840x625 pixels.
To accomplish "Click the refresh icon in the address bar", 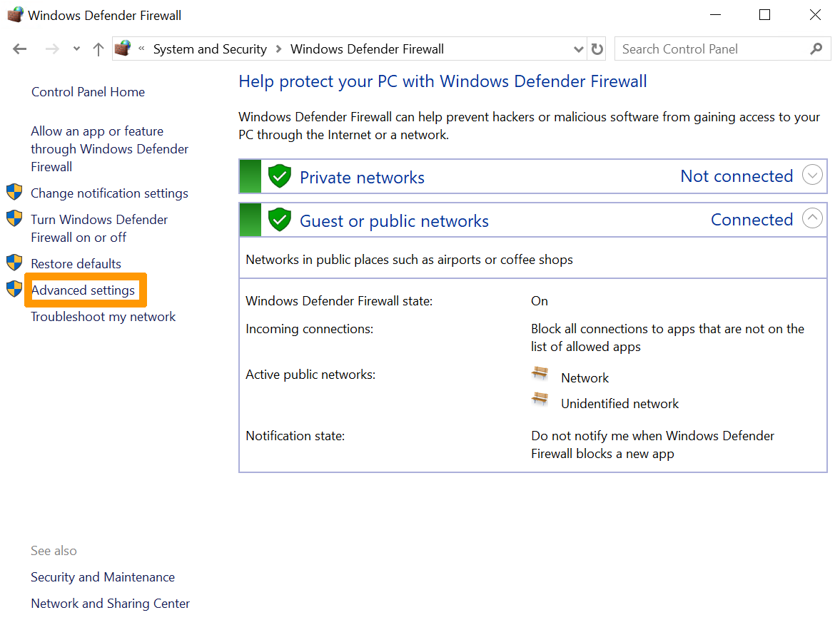I will [598, 49].
